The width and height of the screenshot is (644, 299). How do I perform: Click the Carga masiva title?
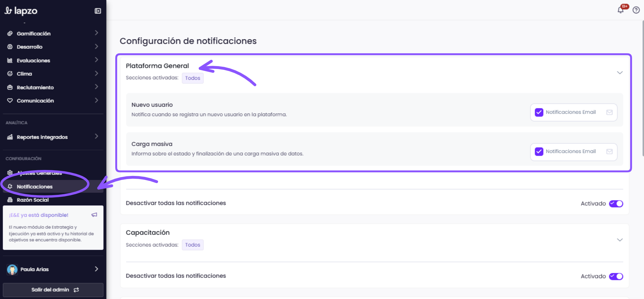pos(152,144)
